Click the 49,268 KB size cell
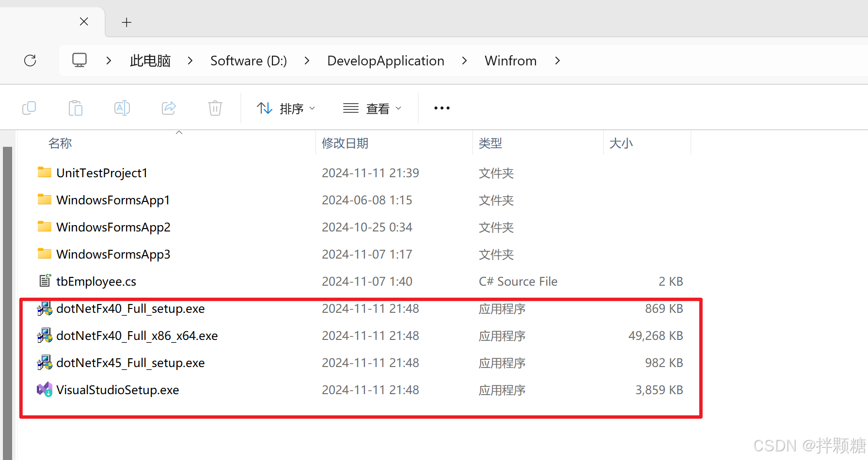Image resolution: width=868 pixels, height=460 pixels. pos(656,336)
